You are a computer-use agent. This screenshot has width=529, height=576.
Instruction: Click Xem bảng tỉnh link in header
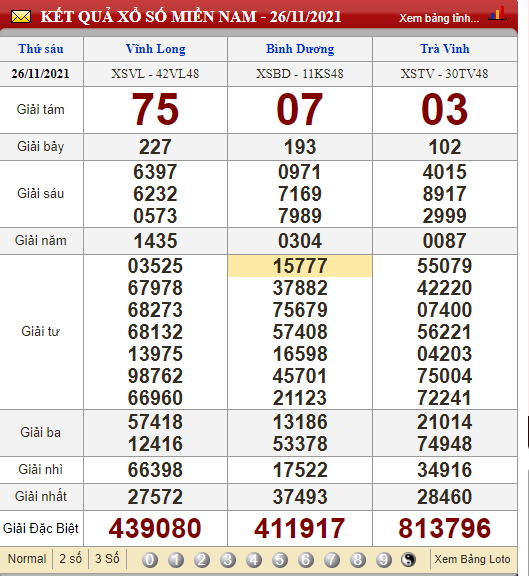tap(439, 18)
